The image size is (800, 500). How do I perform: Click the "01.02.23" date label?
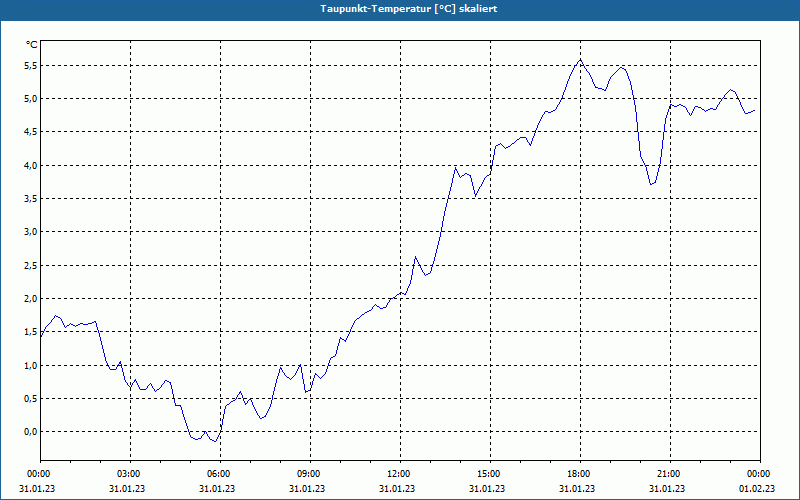pyautogui.click(x=757, y=489)
